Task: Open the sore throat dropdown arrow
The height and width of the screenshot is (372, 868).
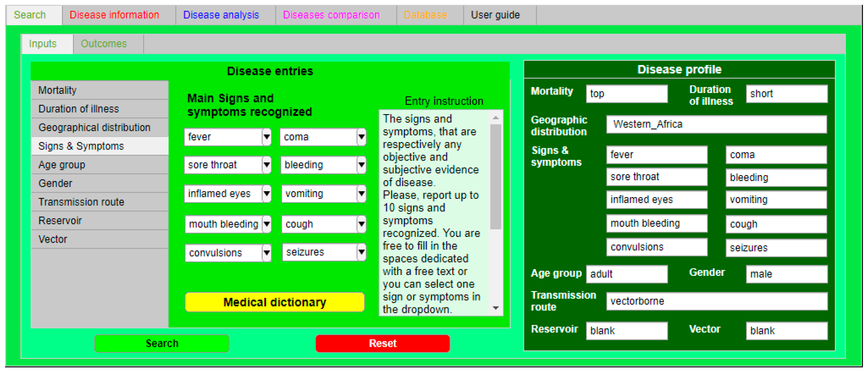Action: point(267,165)
